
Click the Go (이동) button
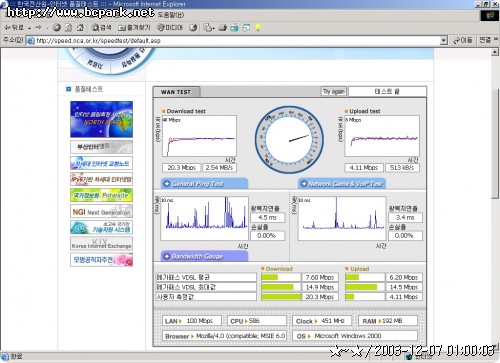pyautogui.click(x=463, y=40)
